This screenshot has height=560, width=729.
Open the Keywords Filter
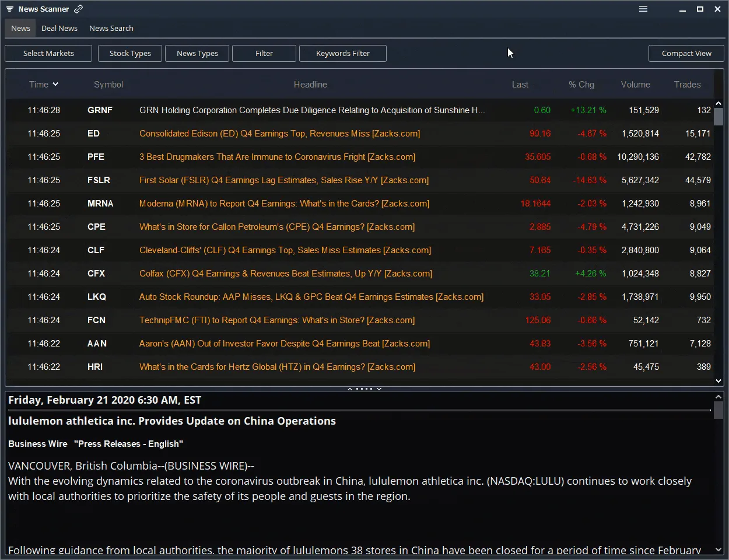(x=343, y=53)
